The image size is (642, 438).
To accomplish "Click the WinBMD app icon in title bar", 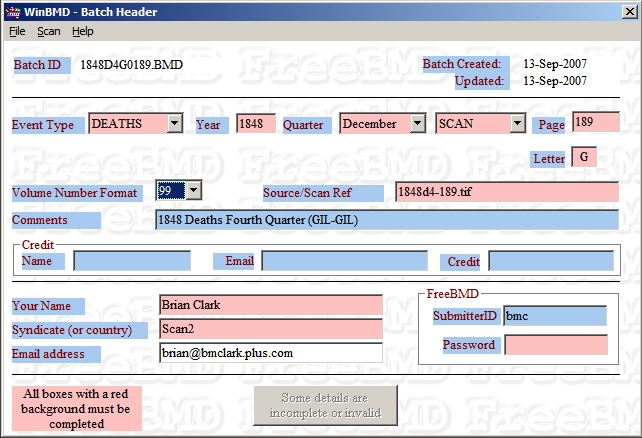I will coord(13,12).
